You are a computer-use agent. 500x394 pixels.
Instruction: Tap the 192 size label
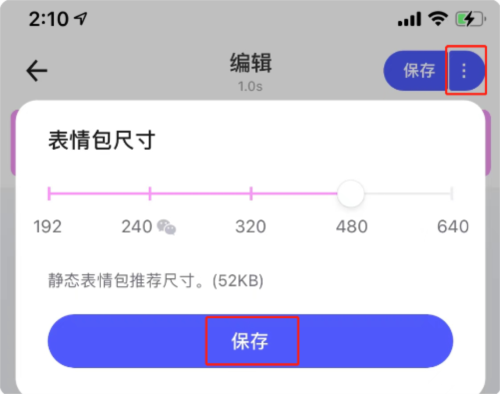tap(48, 227)
